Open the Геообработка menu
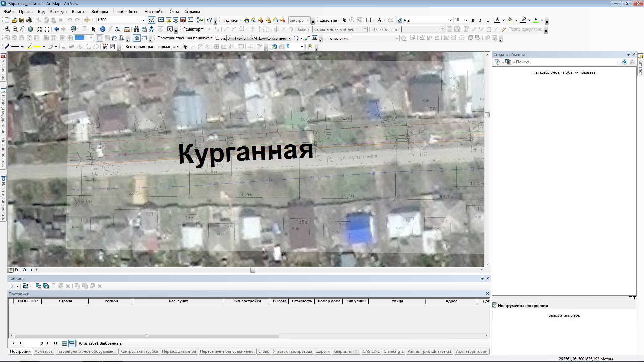Viewport: 644px width, 362px height. (126, 11)
